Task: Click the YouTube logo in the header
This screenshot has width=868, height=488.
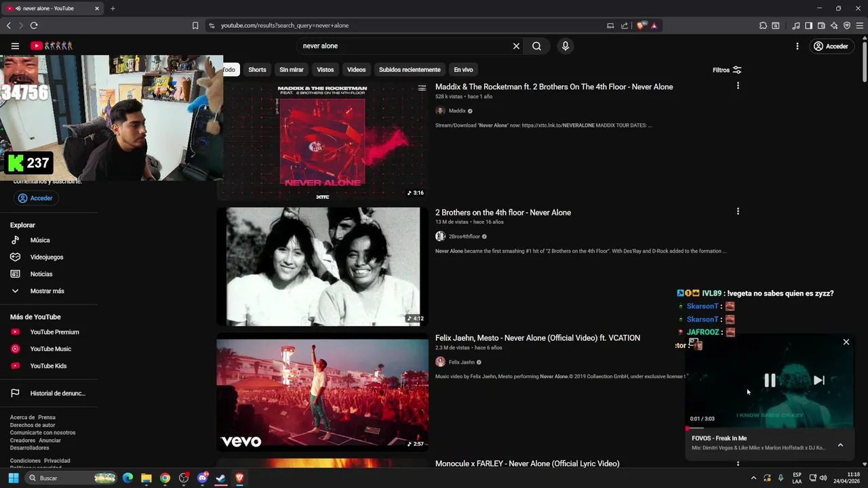Action: click(52, 46)
